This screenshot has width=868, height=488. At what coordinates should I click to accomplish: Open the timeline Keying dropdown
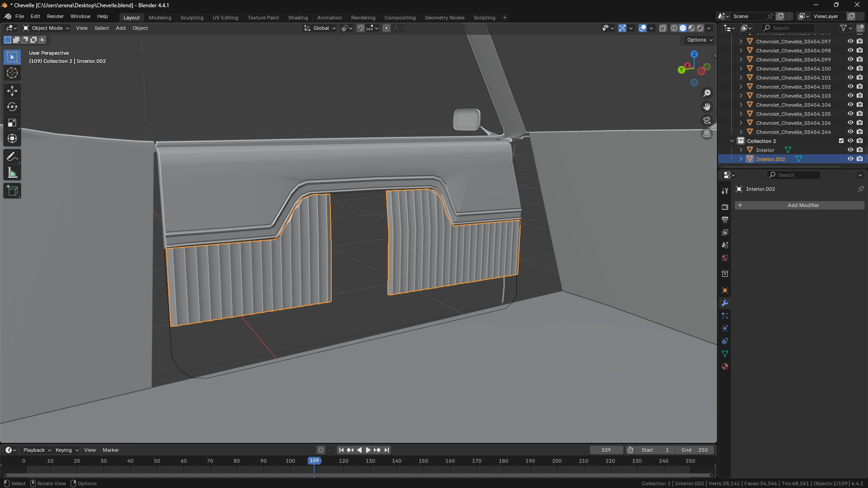[x=67, y=450]
